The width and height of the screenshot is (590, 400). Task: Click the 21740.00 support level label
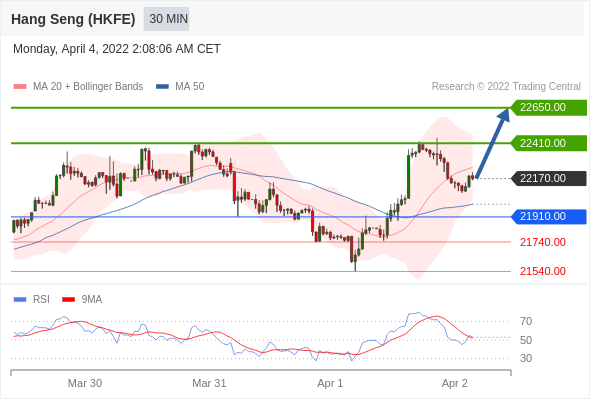(x=543, y=242)
